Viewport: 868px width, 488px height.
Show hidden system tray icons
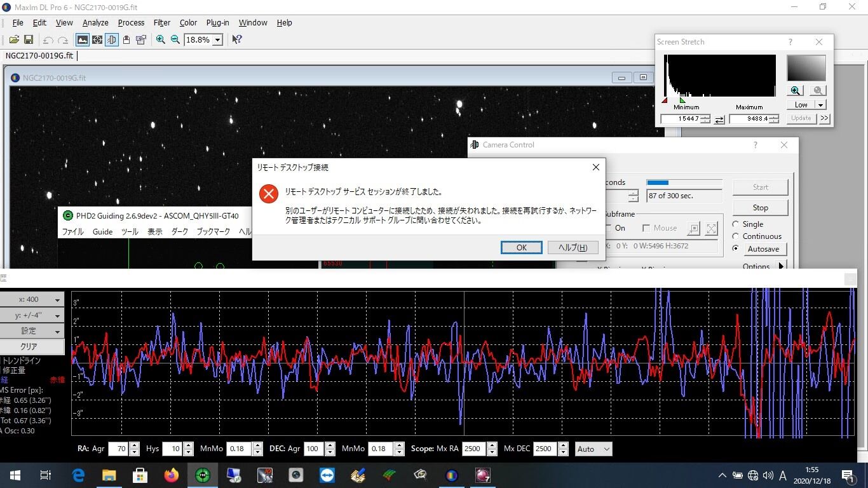pyautogui.click(x=722, y=475)
